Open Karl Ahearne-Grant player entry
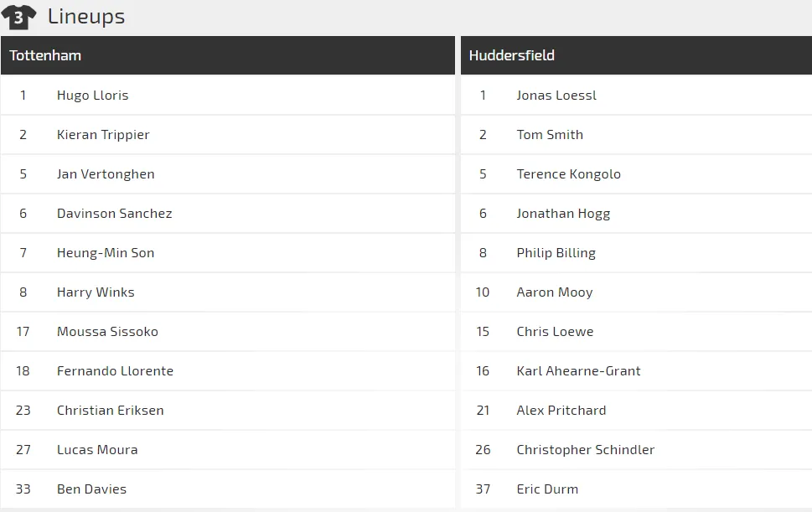 tap(578, 371)
